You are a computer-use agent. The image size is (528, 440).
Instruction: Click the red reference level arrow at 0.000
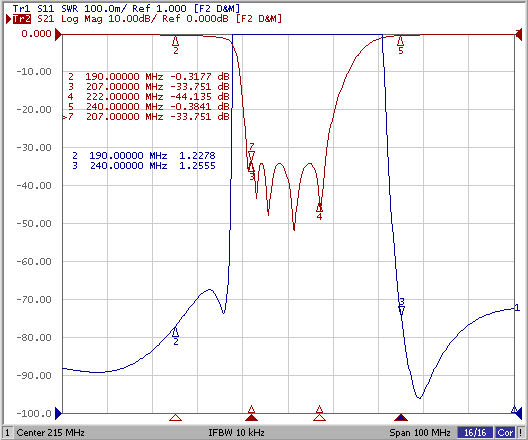58,34
